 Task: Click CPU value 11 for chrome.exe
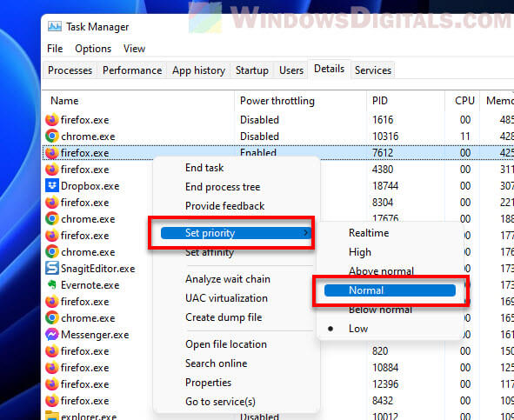pyautogui.click(x=465, y=136)
